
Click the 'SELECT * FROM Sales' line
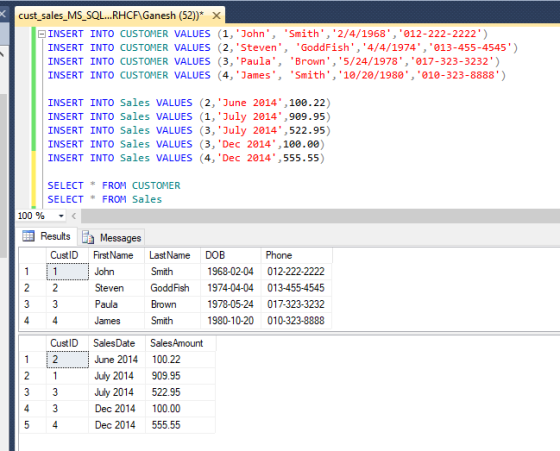tap(105, 199)
